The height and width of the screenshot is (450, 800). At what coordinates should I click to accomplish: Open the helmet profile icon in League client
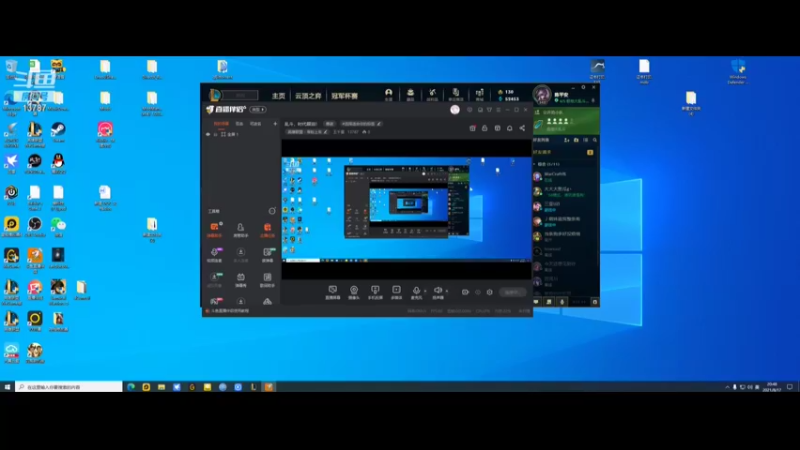[x=388, y=94]
